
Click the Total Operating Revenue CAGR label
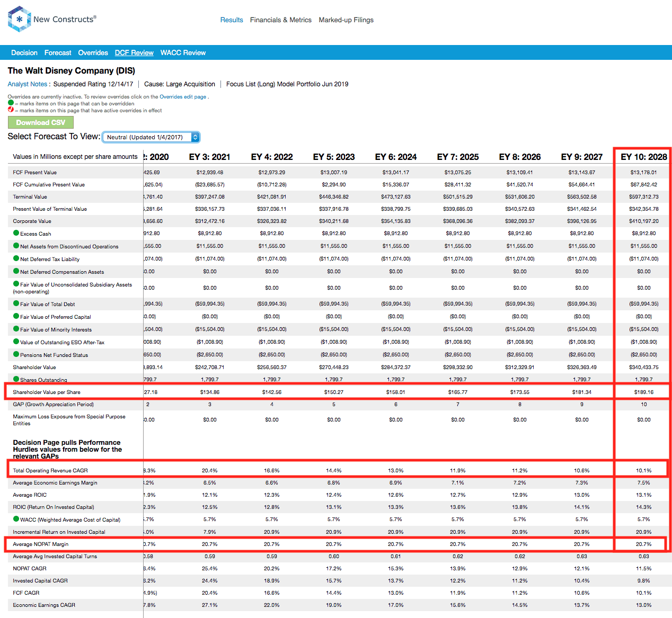[50, 471]
